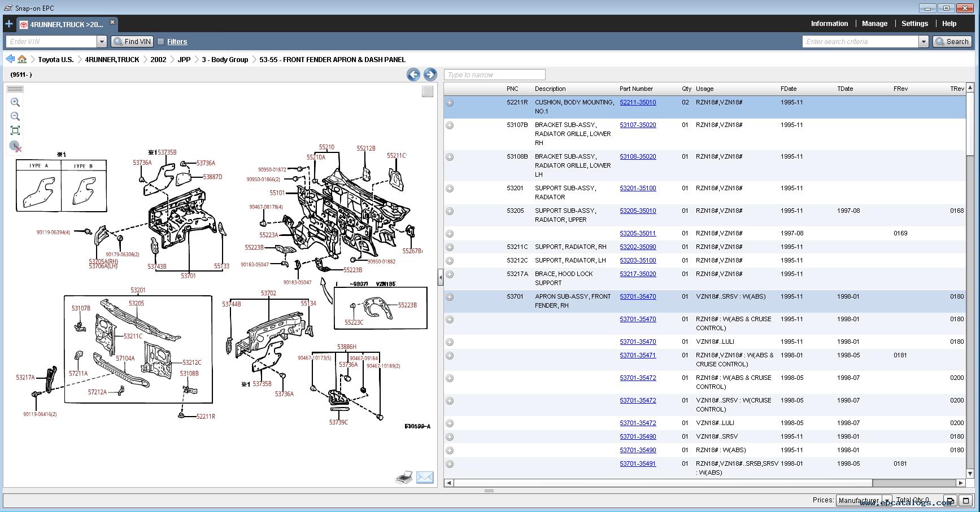The image size is (980, 512).
Task: Fit diagram to window
Action: [15, 130]
